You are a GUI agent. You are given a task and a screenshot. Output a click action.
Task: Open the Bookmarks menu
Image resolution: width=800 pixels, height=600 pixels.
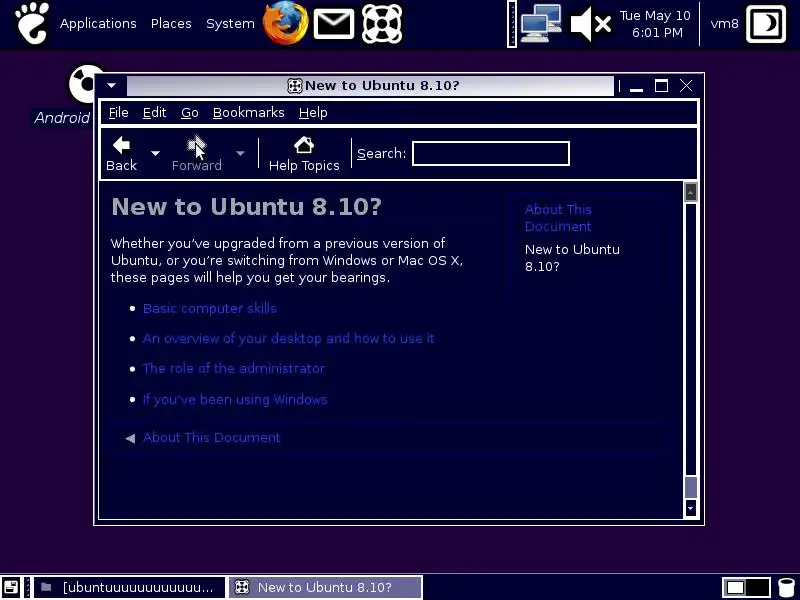[x=248, y=113]
